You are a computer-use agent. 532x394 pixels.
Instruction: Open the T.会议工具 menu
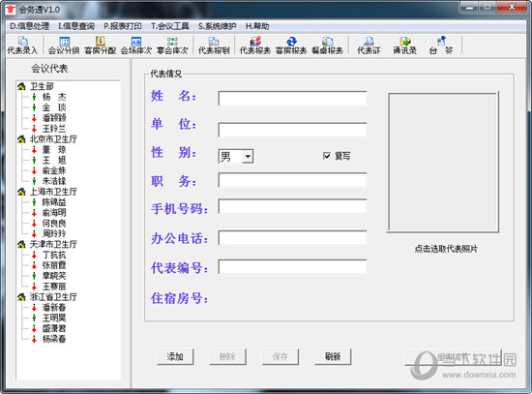click(x=169, y=26)
